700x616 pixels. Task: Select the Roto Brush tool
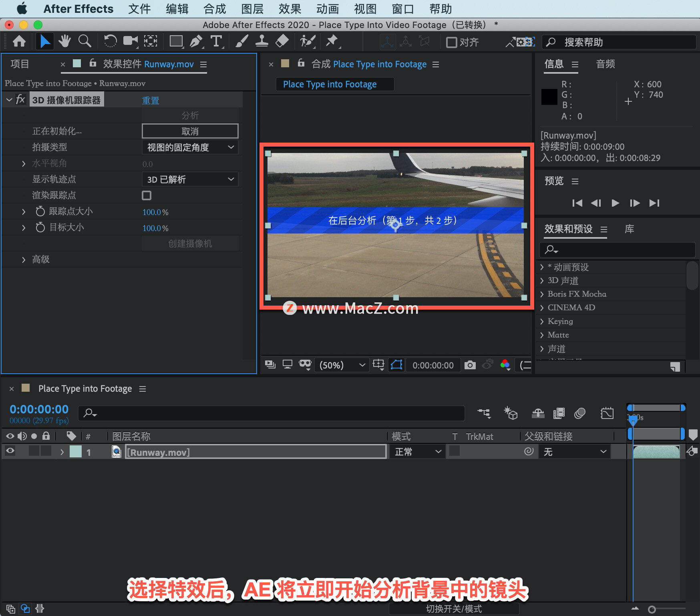(308, 41)
